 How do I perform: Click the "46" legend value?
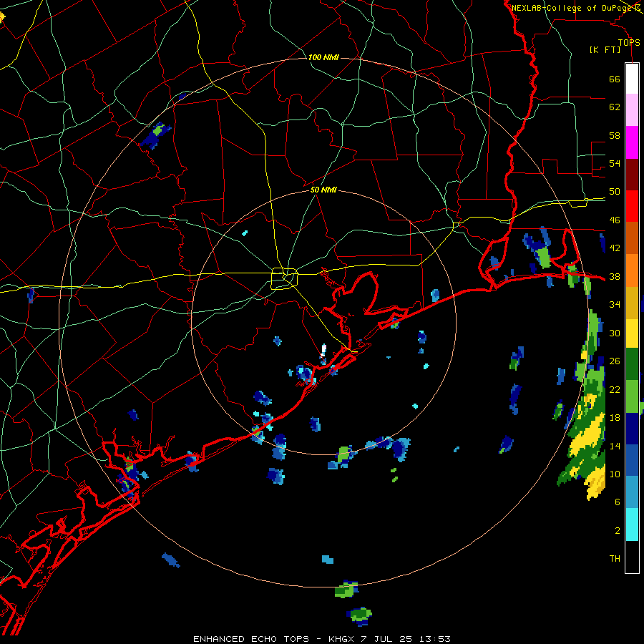[615, 220]
